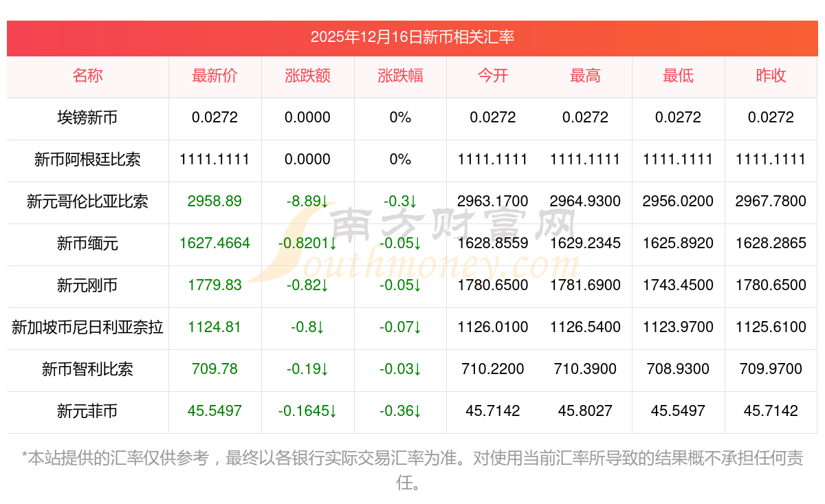Click low value 2956.0200
The height and width of the screenshot is (504, 825).
678,201
